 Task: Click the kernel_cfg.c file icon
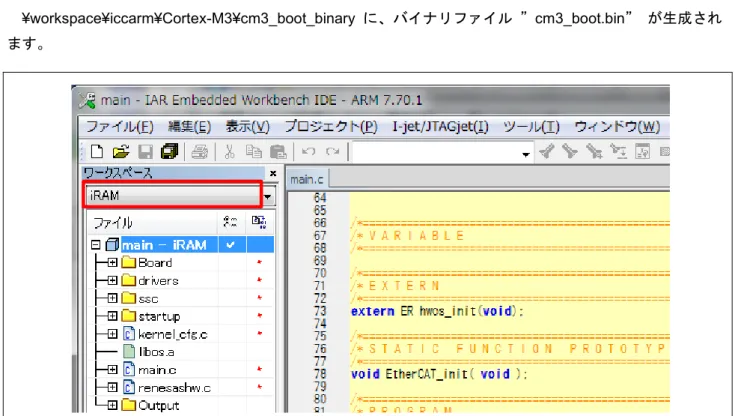click(129, 334)
